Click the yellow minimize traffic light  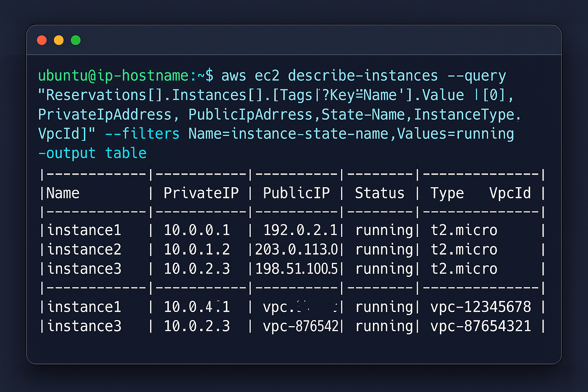coord(59,40)
